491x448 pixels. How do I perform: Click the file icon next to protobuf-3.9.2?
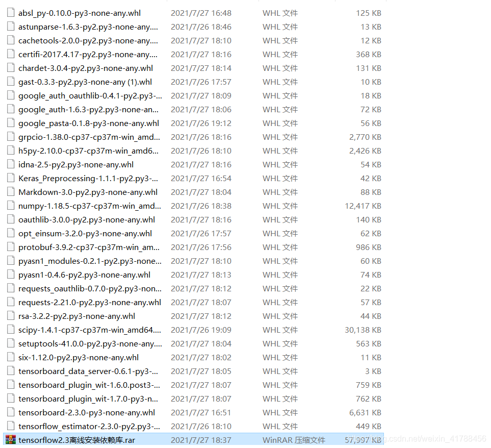11,247
